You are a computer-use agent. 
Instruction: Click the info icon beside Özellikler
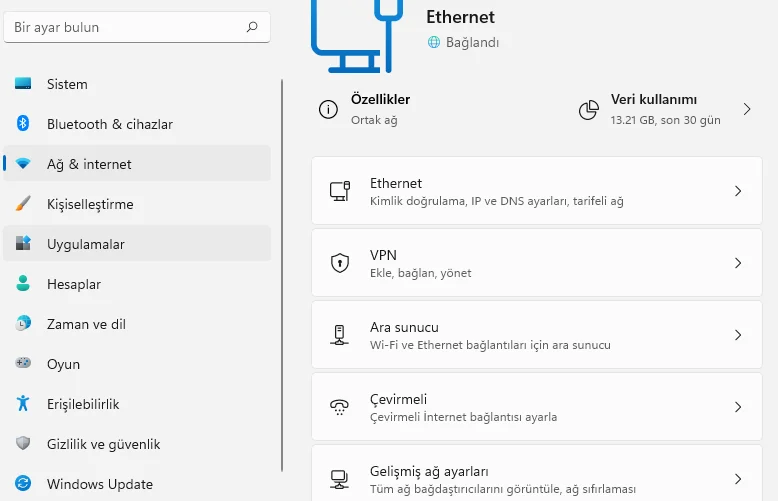click(328, 109)
